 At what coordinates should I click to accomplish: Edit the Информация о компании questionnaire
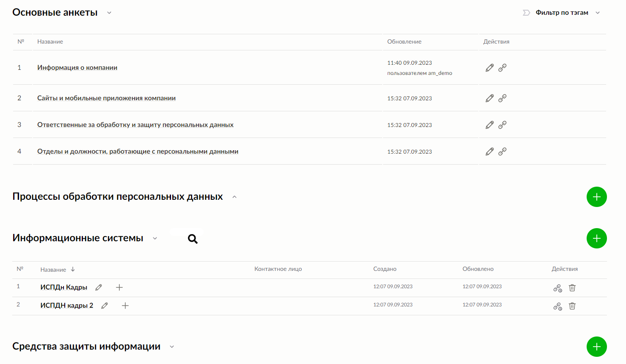[x=490, y=68]
